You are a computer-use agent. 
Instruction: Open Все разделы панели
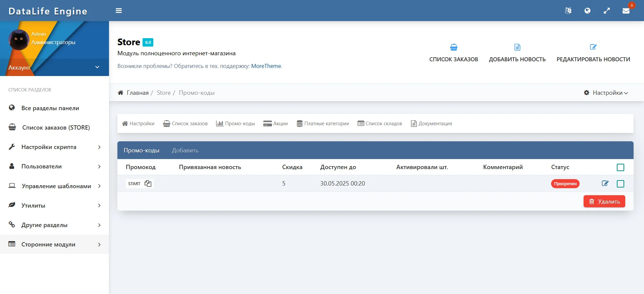click(x=50, y=108)
